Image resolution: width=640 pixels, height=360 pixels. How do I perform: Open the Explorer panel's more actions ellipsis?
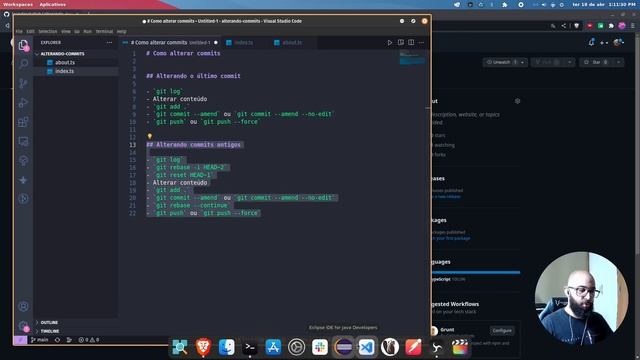tap(109, 42)
